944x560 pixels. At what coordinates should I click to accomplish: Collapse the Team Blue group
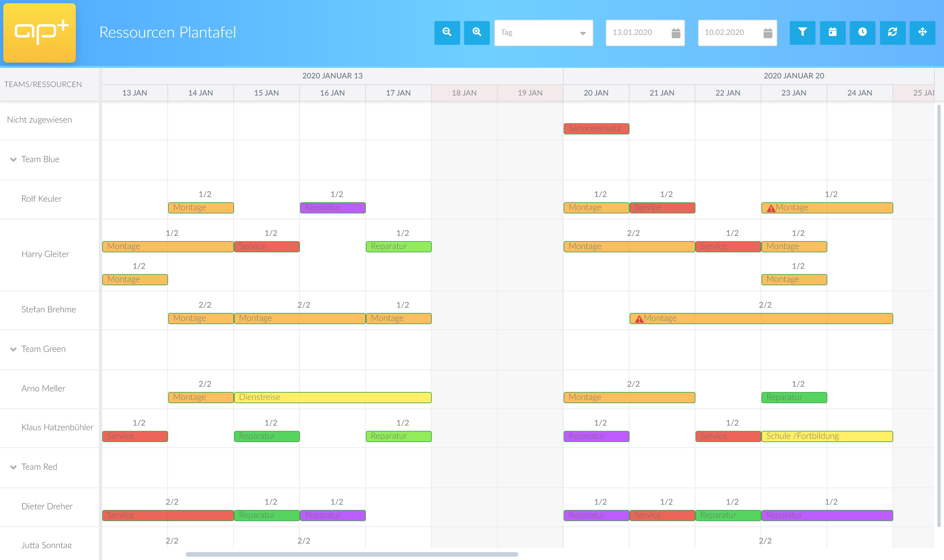[14, 160]
